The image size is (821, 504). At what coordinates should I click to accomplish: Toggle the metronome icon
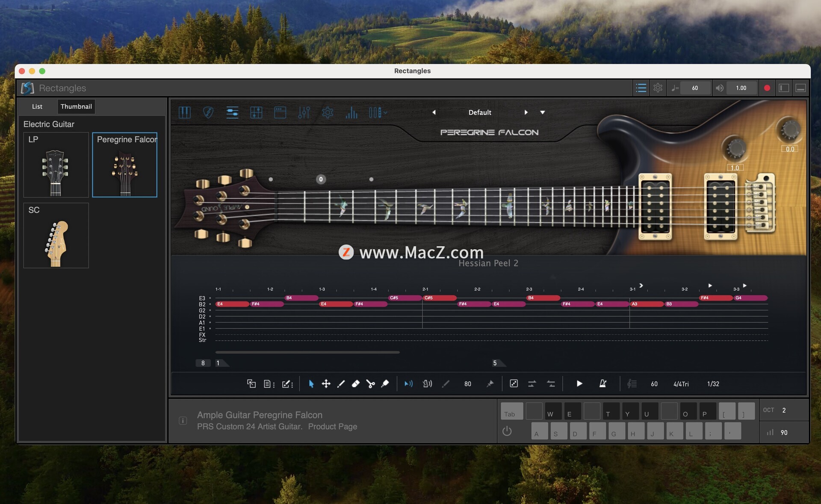602,384
